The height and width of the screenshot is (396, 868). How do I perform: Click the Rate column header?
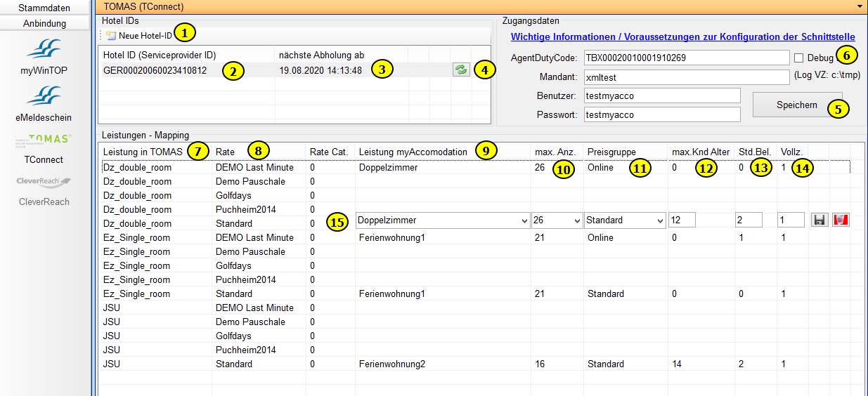coord(225,152)
